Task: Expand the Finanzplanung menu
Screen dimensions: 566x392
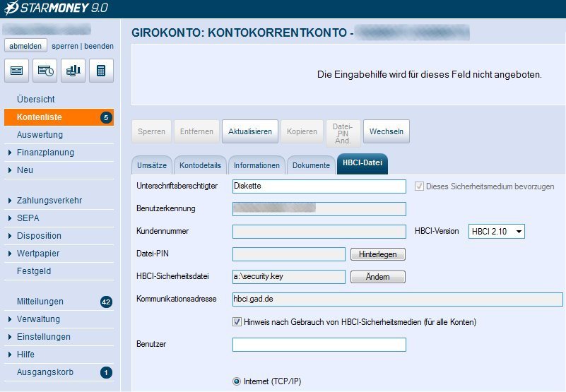Action: (x=10, y=153)
